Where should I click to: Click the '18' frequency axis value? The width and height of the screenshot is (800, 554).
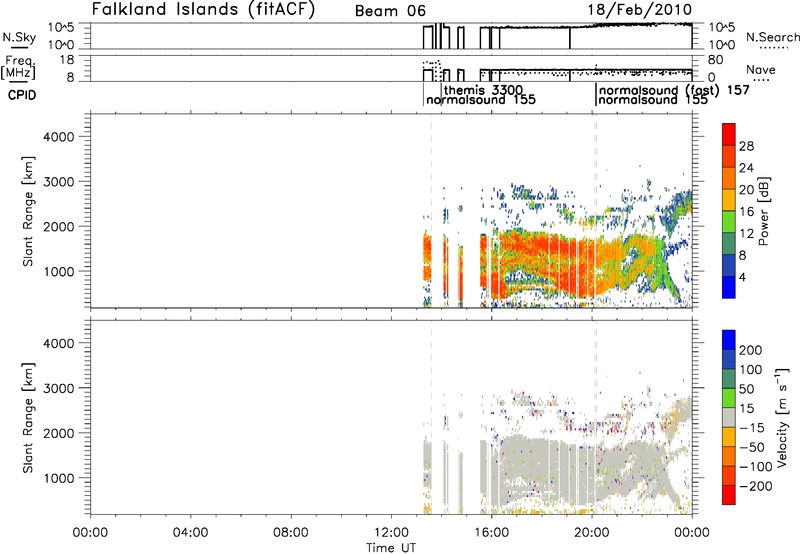(x=66, y=60)
